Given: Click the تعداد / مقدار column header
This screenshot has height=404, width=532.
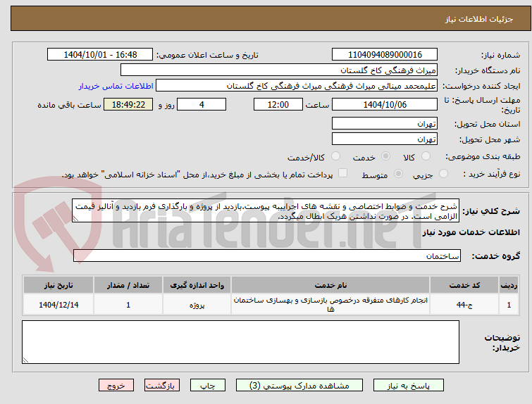Looking at the screenshot, I should coord(128,285).
